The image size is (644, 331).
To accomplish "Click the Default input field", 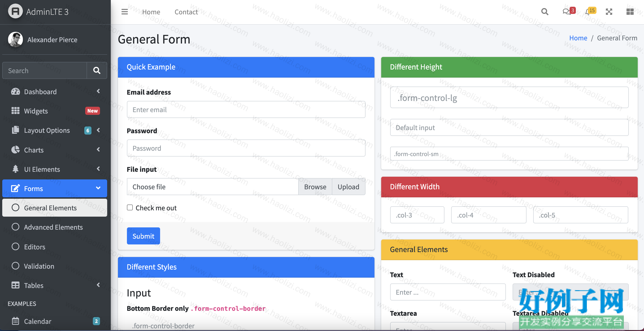I will (x=509, y=128).
